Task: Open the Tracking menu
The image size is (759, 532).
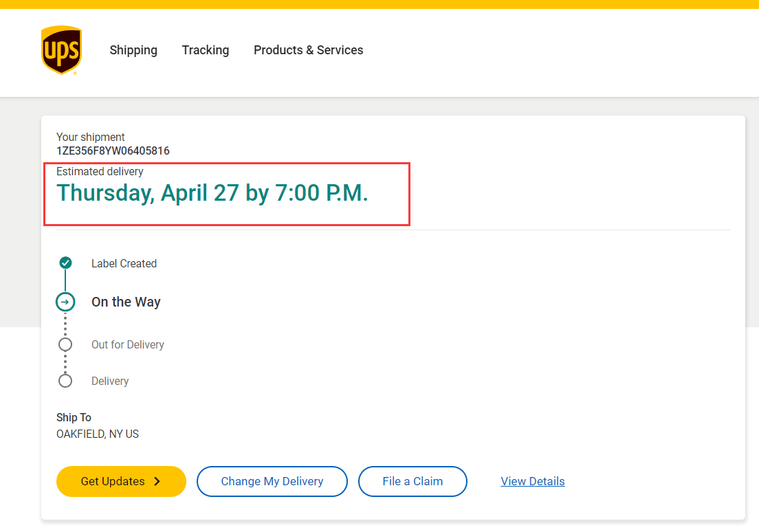Action: (x=206, y=50)
